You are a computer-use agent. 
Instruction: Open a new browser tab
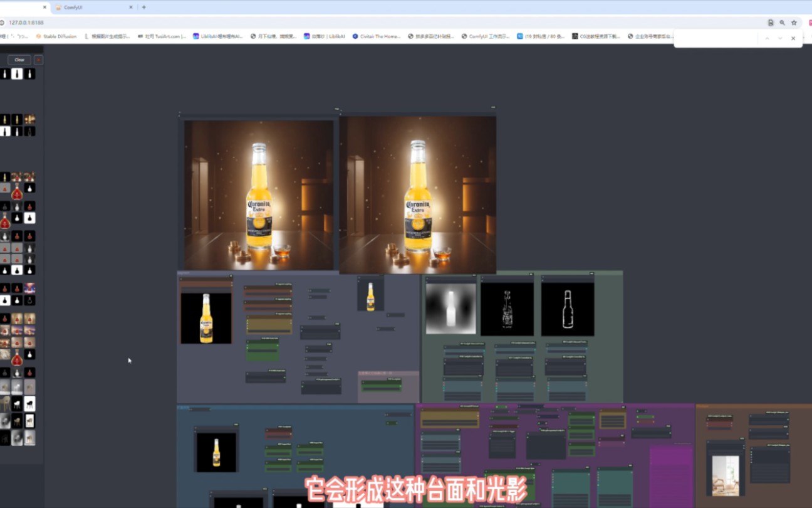pyautogui.click(x=143, y=8)
